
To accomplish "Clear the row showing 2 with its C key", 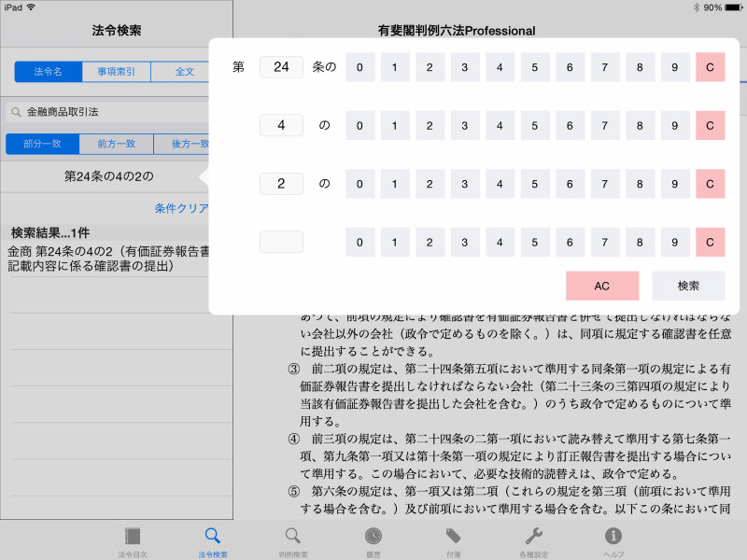I will pyautogui.click(x=711, y=184).
